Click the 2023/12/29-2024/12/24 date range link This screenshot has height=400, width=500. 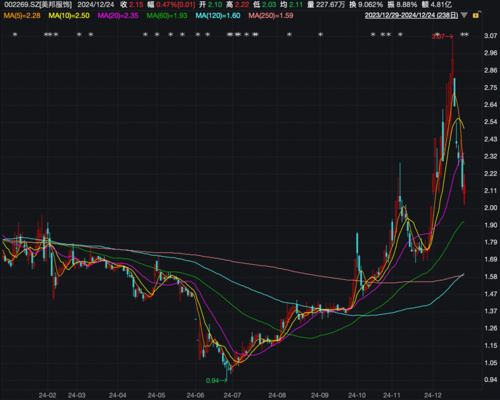pyautogui.click(x=411, y=15)
